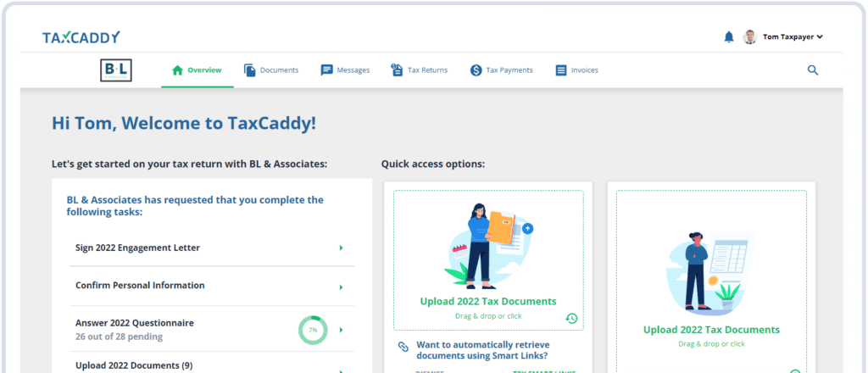This screenshot has width=868, height=373.
Task: Click the Smart Links chain icon
Action: (x=403, y=347)
